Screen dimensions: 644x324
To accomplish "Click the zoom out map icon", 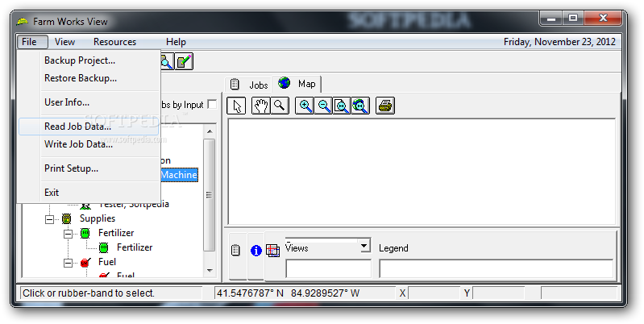I will (324, 106).
